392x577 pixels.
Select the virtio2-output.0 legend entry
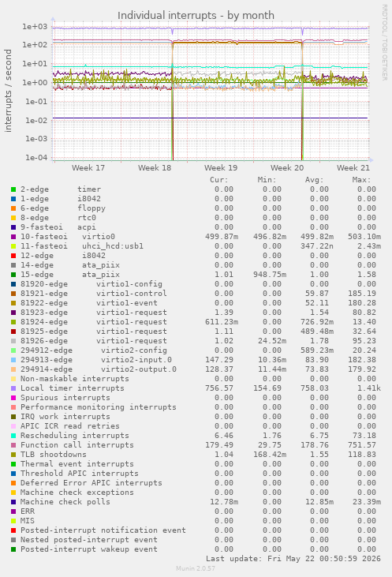click(99, 369)
